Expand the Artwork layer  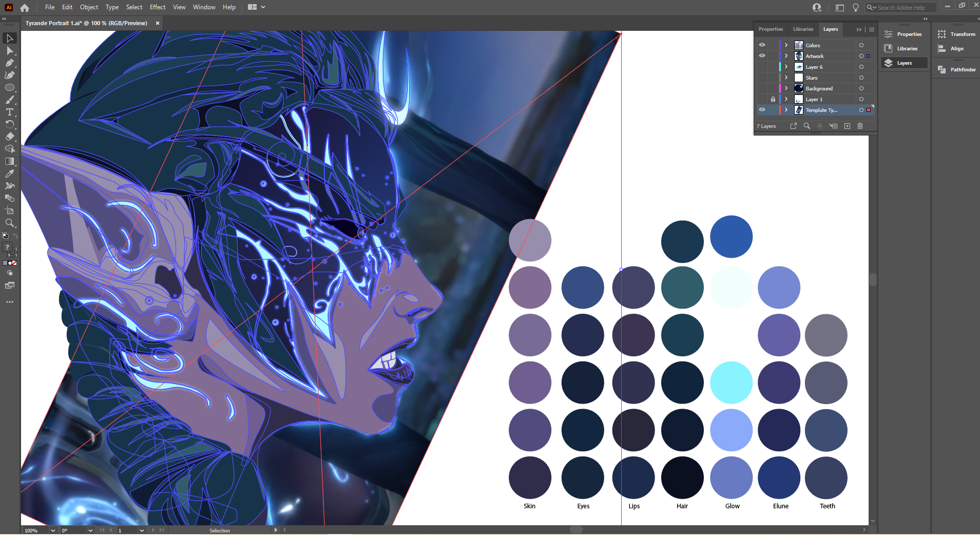pyautogui.click(x=786, y=56)
